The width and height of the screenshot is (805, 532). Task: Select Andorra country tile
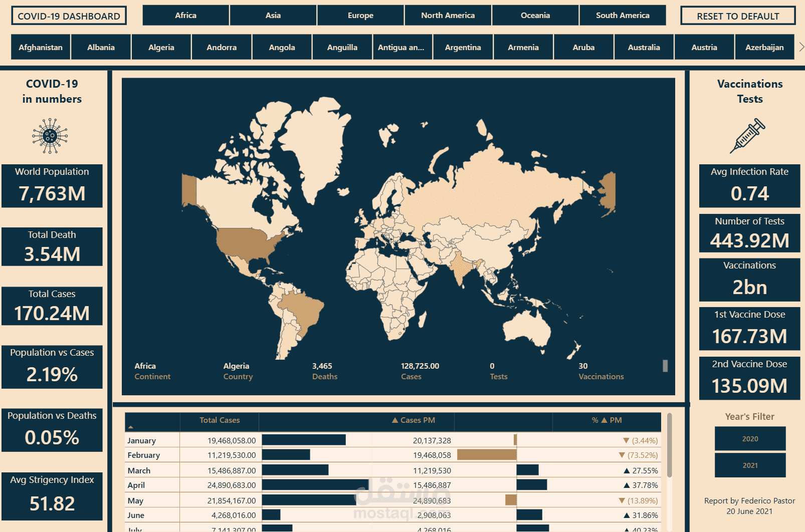click(x=222, y=47)
